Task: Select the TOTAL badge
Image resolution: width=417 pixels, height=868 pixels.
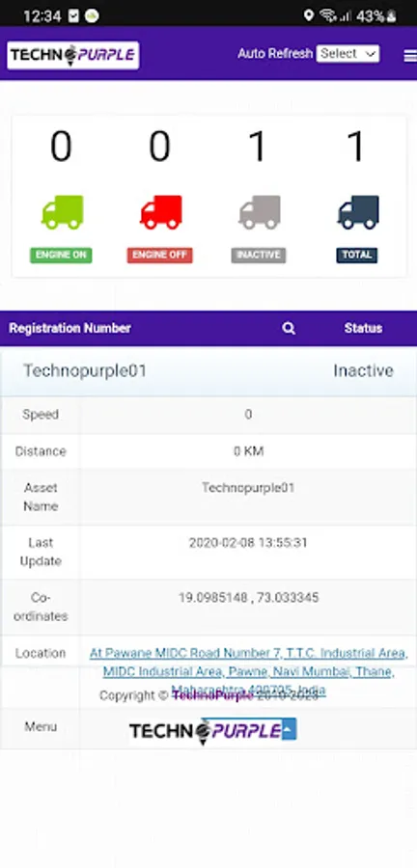Action: [x=356, y=256]
